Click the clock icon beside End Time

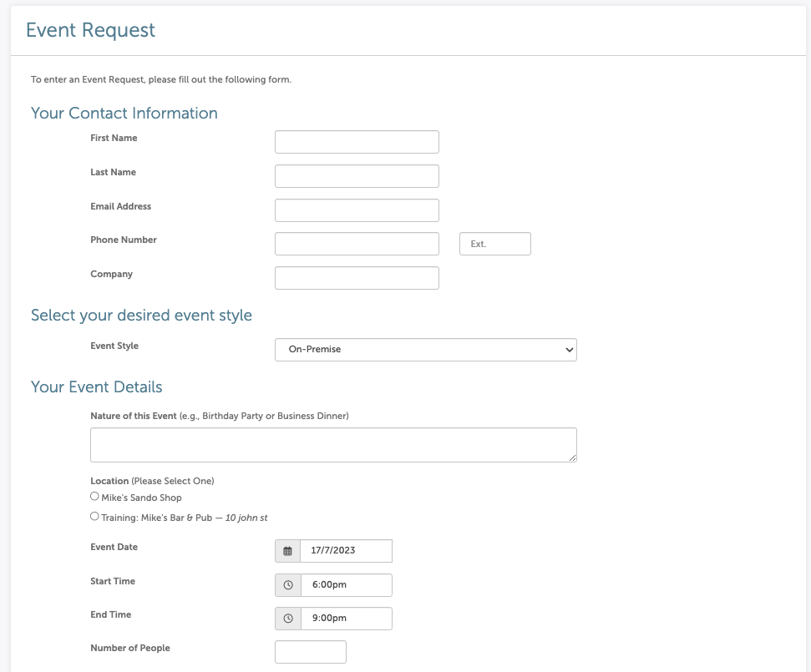coord(286,619)
